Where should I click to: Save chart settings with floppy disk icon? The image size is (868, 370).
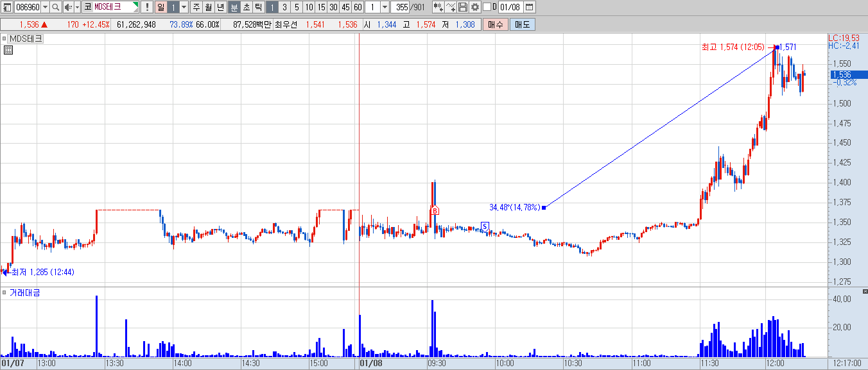[462, 7]
